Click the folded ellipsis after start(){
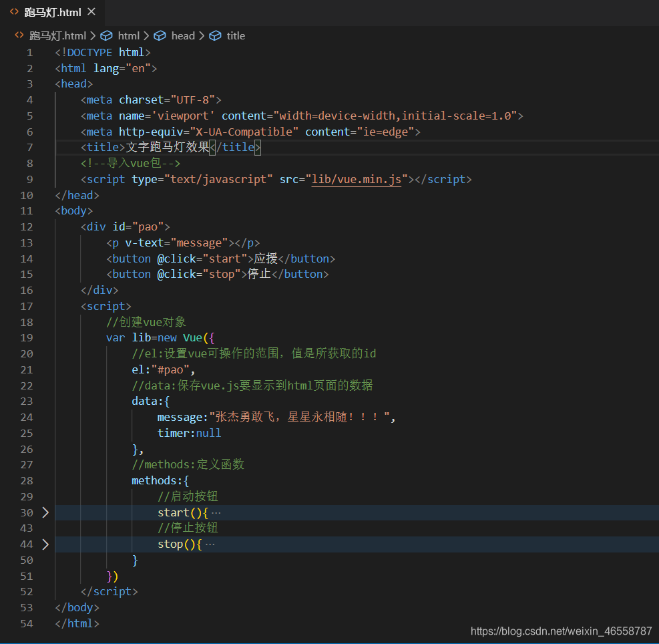Image resolution: width=659 pixels, height=644 pixels. pyautogui.click(x=216, y=513)
